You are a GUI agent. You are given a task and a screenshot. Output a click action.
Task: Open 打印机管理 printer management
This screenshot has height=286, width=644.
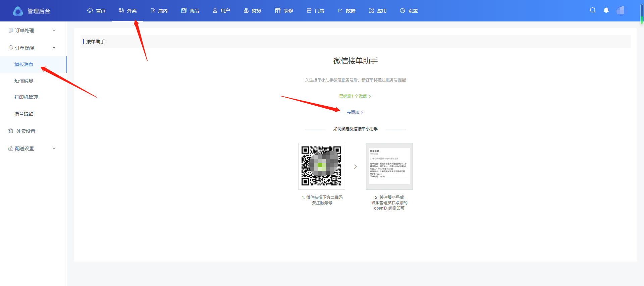click(26, 97)
